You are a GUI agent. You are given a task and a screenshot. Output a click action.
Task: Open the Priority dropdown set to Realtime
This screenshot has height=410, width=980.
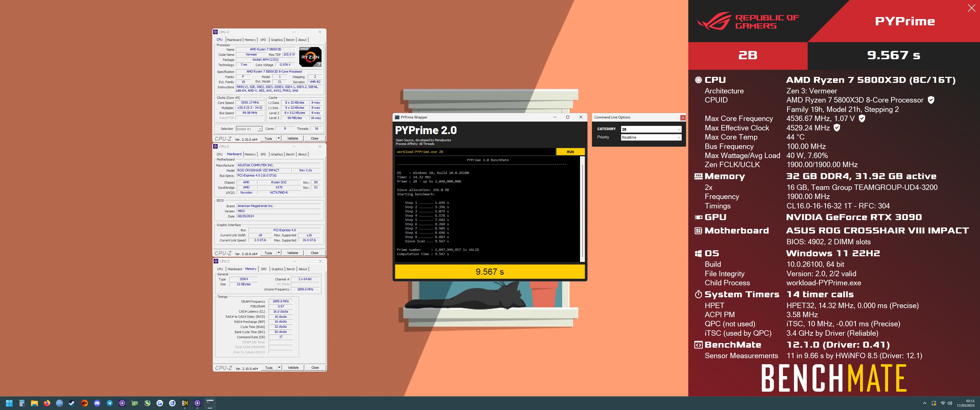click(651, 137)
